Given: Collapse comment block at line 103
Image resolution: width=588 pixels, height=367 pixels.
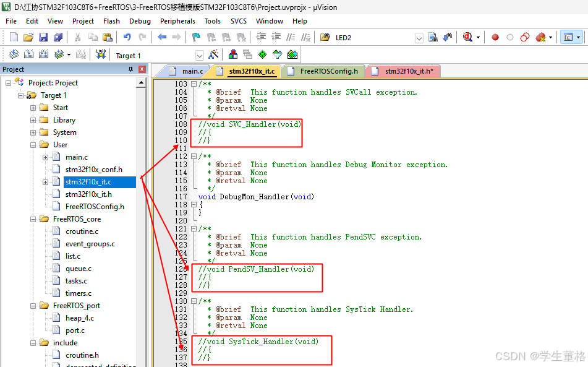Looking at the screenshot, I should [x=194, y=84].
